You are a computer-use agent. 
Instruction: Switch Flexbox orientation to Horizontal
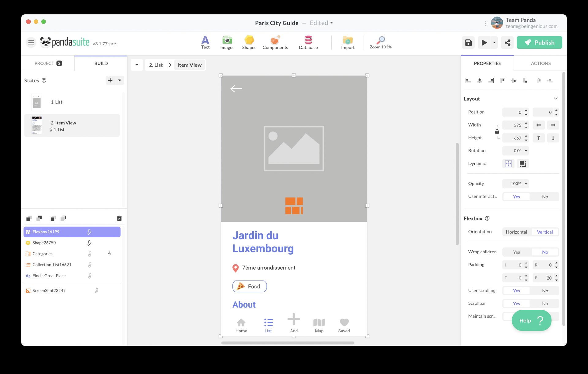click(x=517, y=232)
